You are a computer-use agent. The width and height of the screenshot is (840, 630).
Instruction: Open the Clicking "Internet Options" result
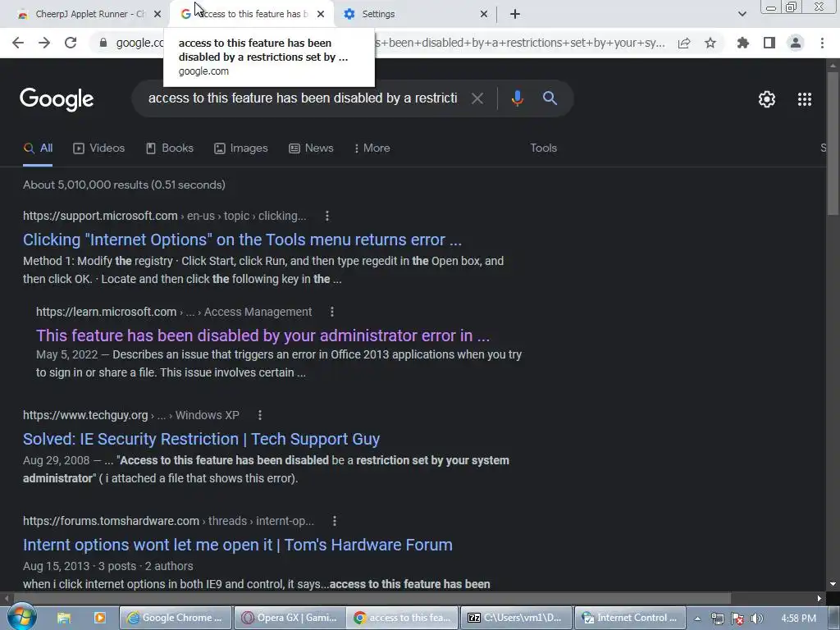tap(242, 240)
